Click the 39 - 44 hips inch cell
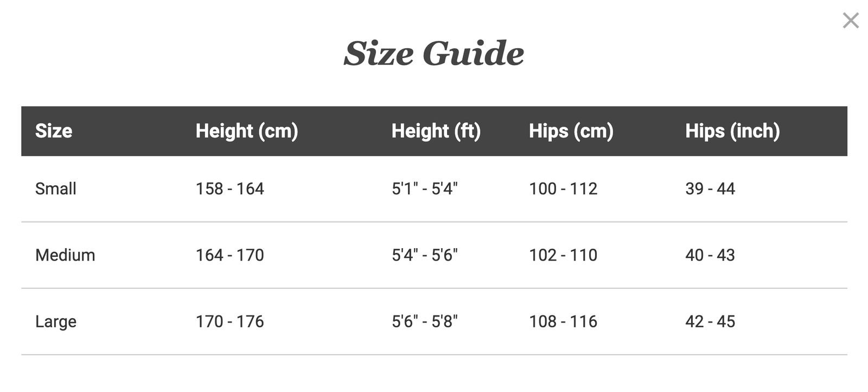868x392 pixels. pyautogui.click(x=710, y=188)
